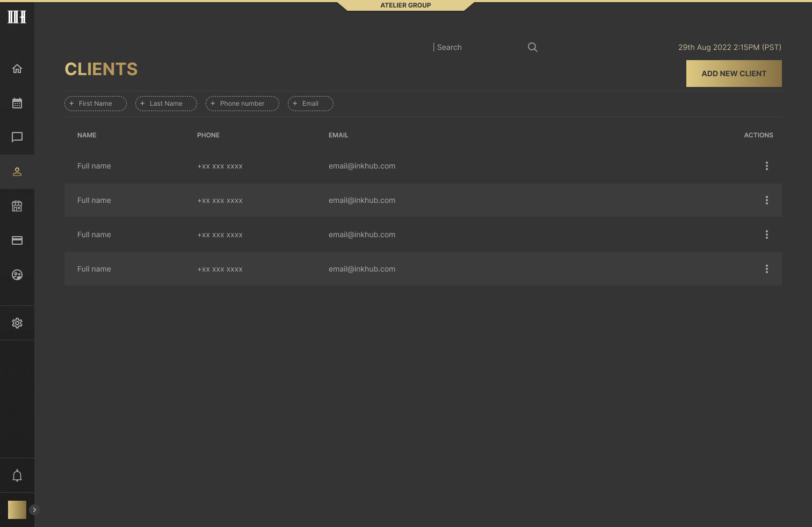
Task: Open actions menu for the first client row
Action: 767,166
